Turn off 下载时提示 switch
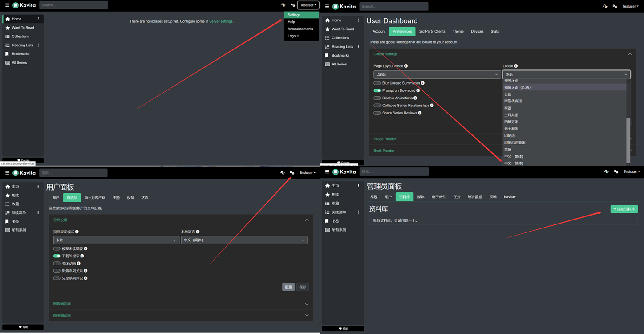The image size is (644, 334). pyautogui.click(x=57, y=256)
